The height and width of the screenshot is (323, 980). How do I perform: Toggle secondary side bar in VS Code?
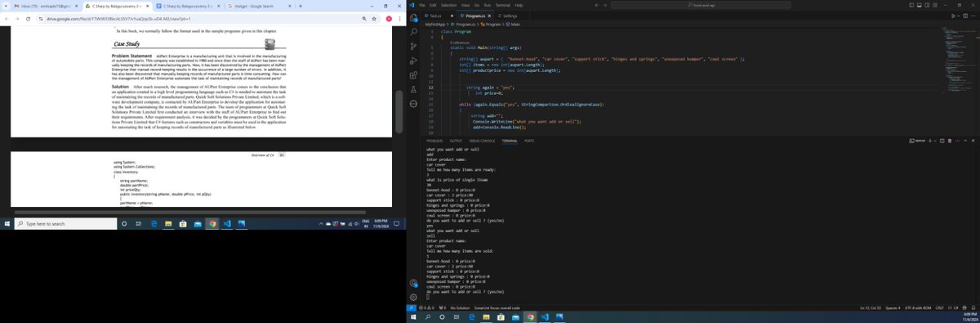(927, 5)
